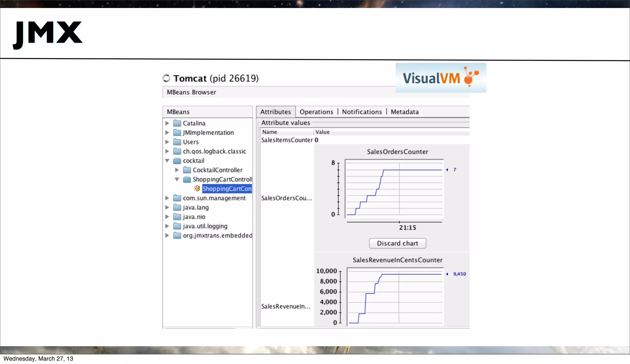Click the Catalina folder icon
Viewport: 630px width, 364px height.
point(177,123)
